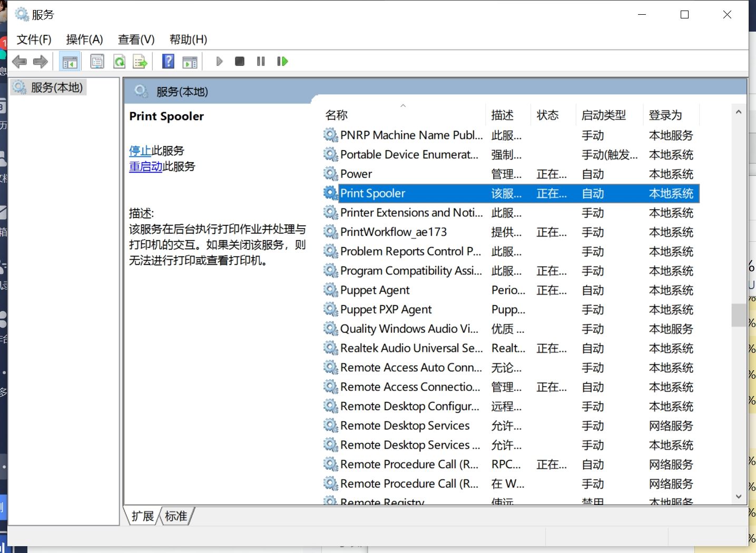Sort by the 登录为 column header
The image size is (756, 553).
671,115
